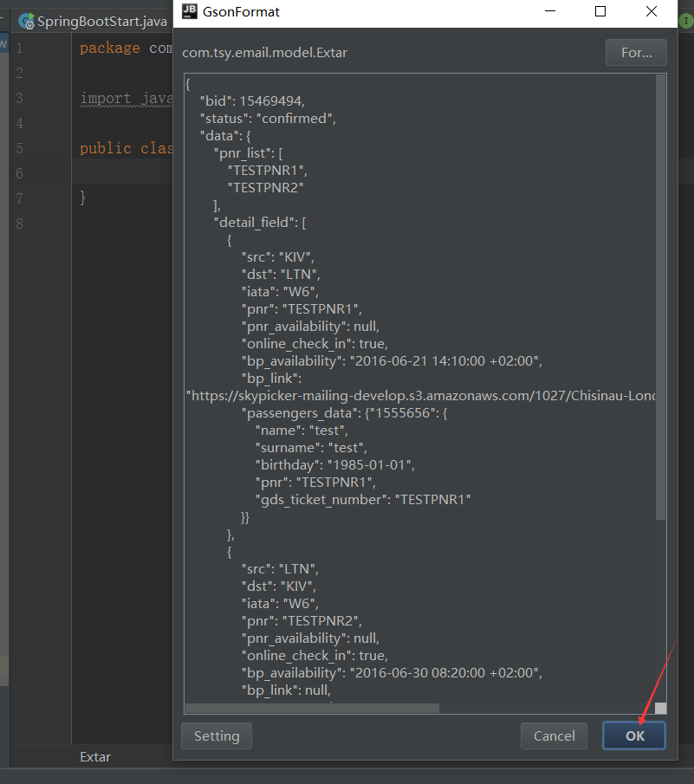Image resolution: width=694 pixels, height=784 pixels.
Task: Open GsonFormat options via Setting button
Action: tap(216, 735)
